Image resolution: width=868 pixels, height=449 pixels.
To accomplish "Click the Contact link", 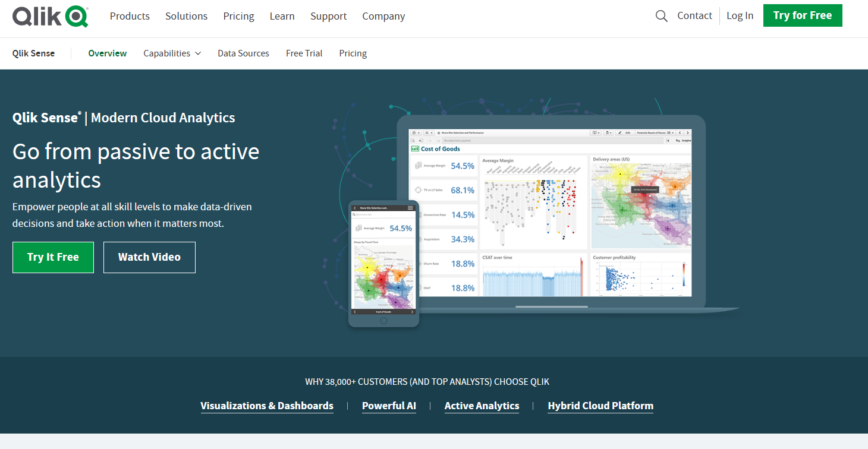I will [694, 15].
